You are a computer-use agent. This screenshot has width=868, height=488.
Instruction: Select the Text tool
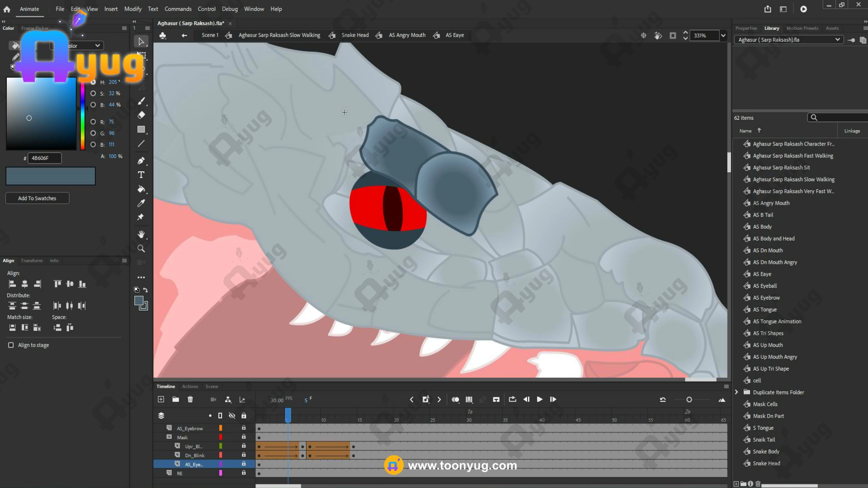click(x=141, y=175)
